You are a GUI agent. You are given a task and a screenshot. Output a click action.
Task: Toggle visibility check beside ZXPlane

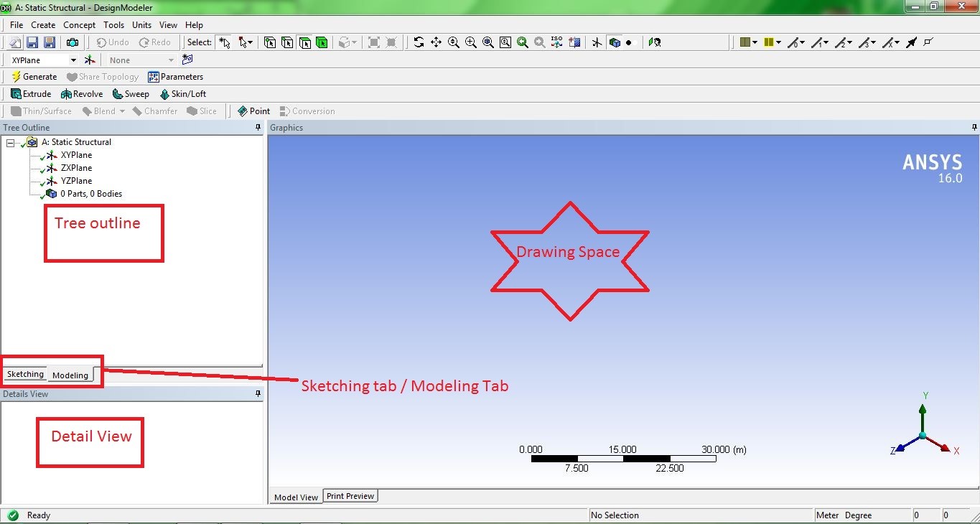point(41,167)
